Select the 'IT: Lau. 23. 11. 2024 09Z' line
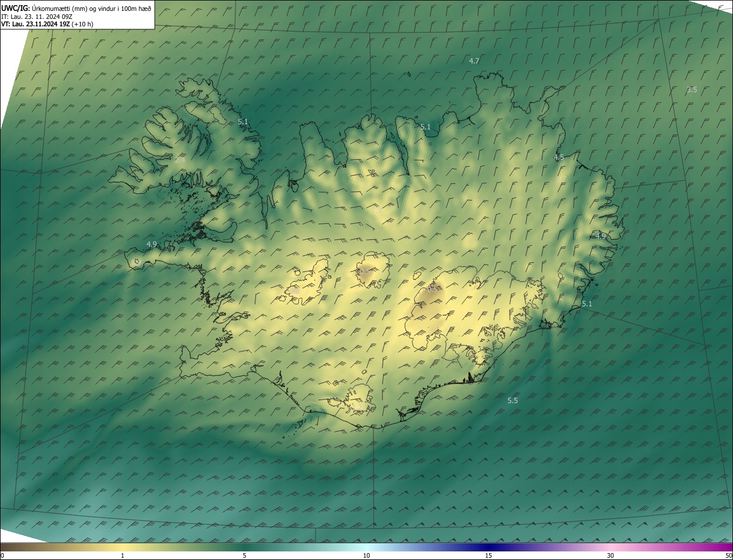 tap(37, 16)
